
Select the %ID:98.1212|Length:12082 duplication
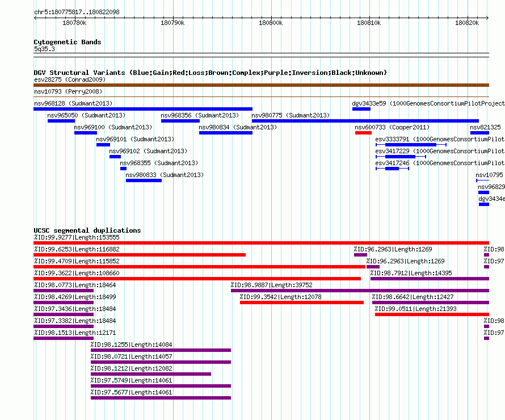tap(132, 368)
